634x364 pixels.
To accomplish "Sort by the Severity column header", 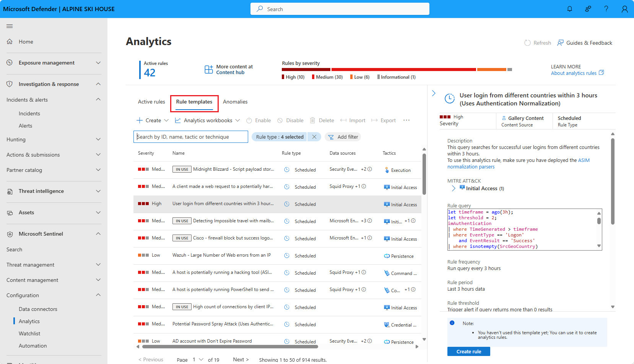I will (x=146, y=153).
